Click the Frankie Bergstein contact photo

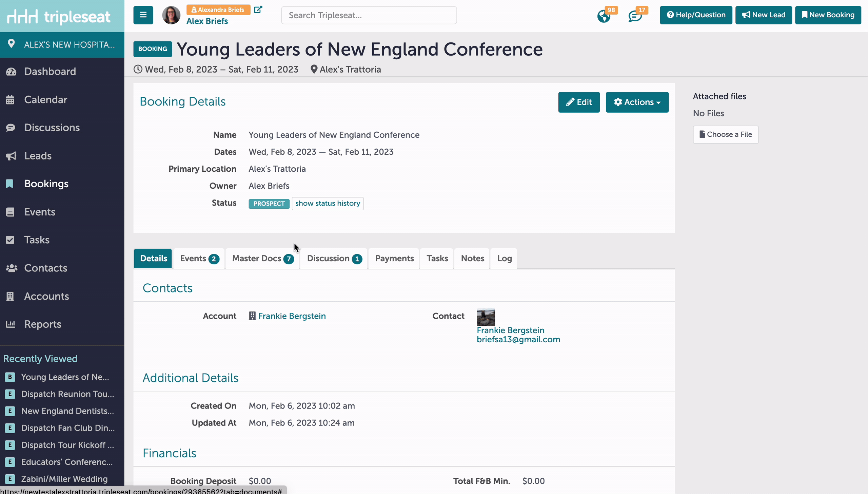(x=486, y=317)
